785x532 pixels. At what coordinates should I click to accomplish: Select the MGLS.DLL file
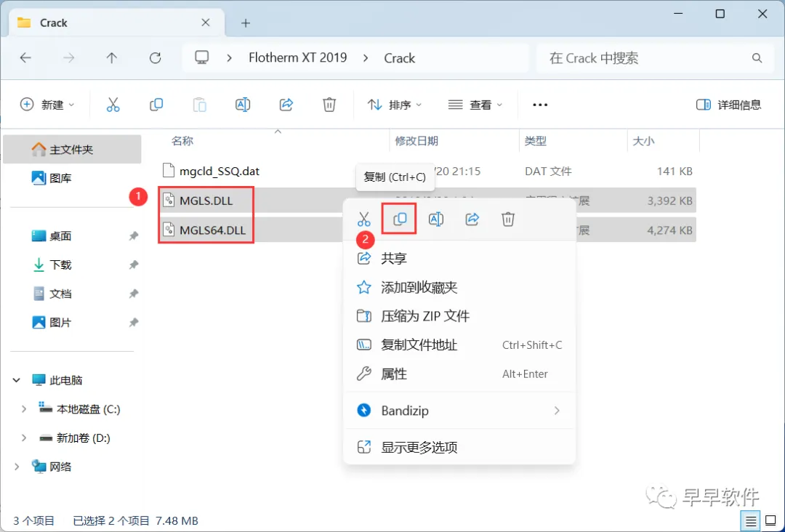[206, 201]
